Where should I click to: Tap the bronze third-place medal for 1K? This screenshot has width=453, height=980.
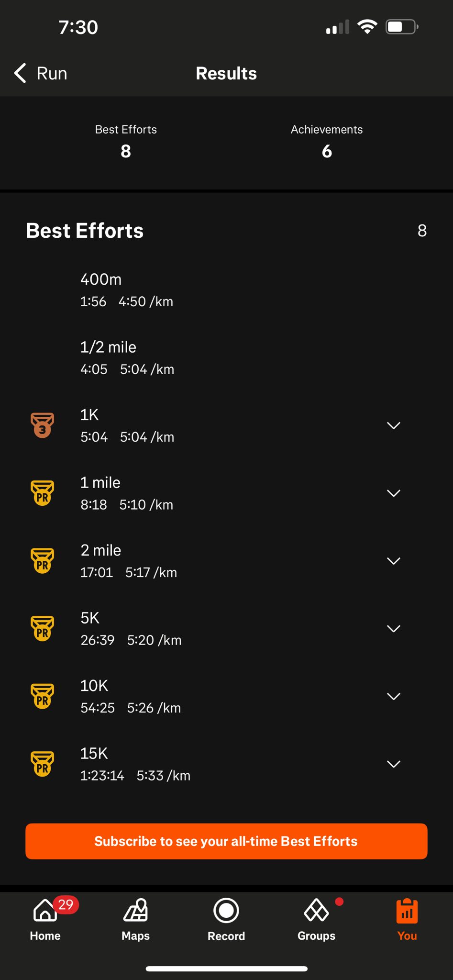43,425
